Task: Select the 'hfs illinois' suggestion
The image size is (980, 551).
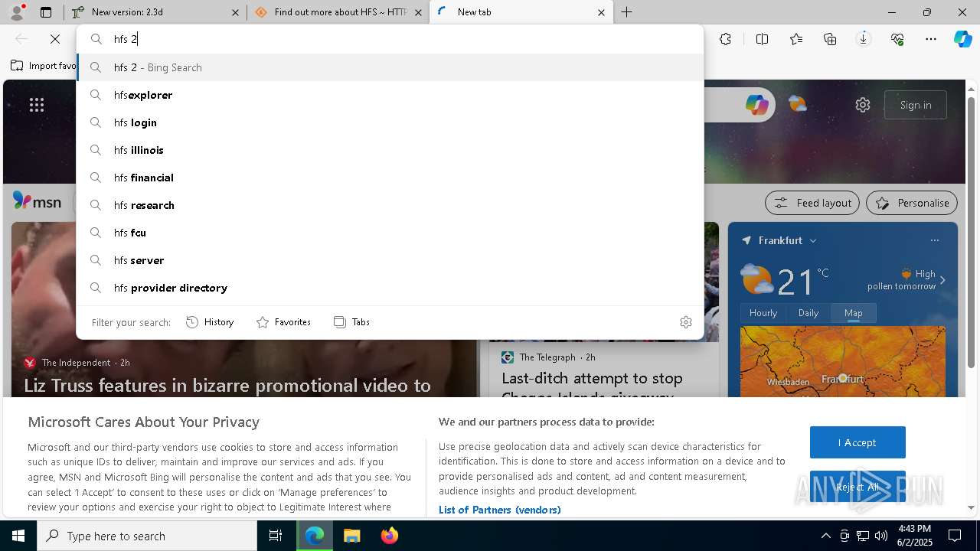Action: pos(390,150)
